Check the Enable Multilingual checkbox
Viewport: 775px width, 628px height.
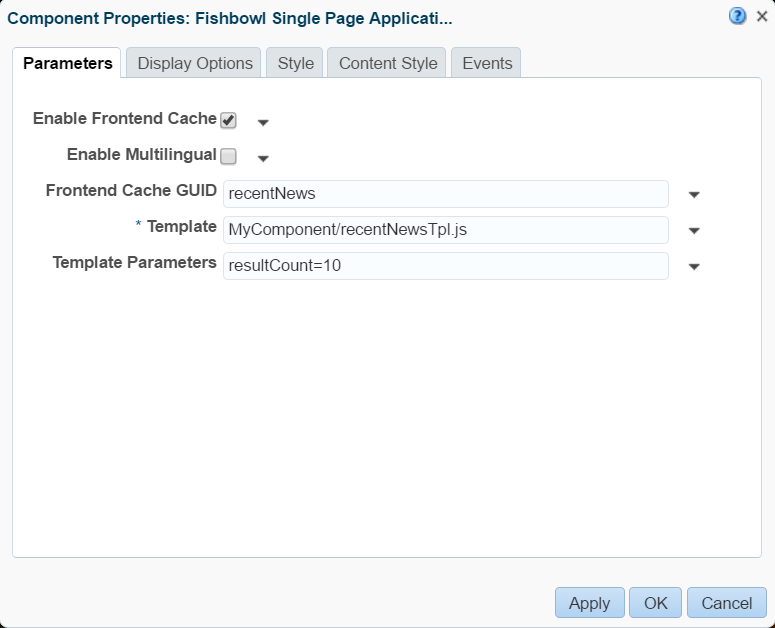tap(228, 156)
